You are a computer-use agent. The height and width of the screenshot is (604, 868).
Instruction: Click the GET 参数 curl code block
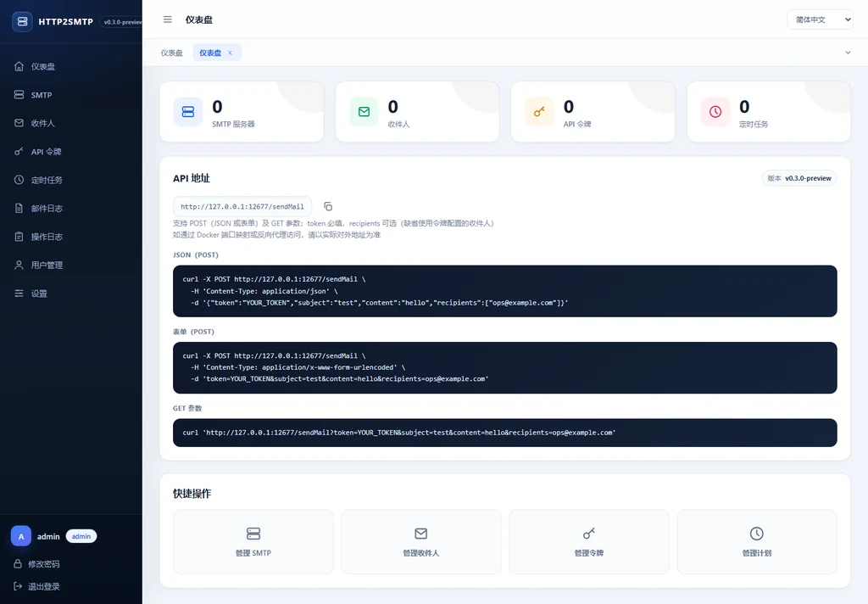[x=505, y=433]
